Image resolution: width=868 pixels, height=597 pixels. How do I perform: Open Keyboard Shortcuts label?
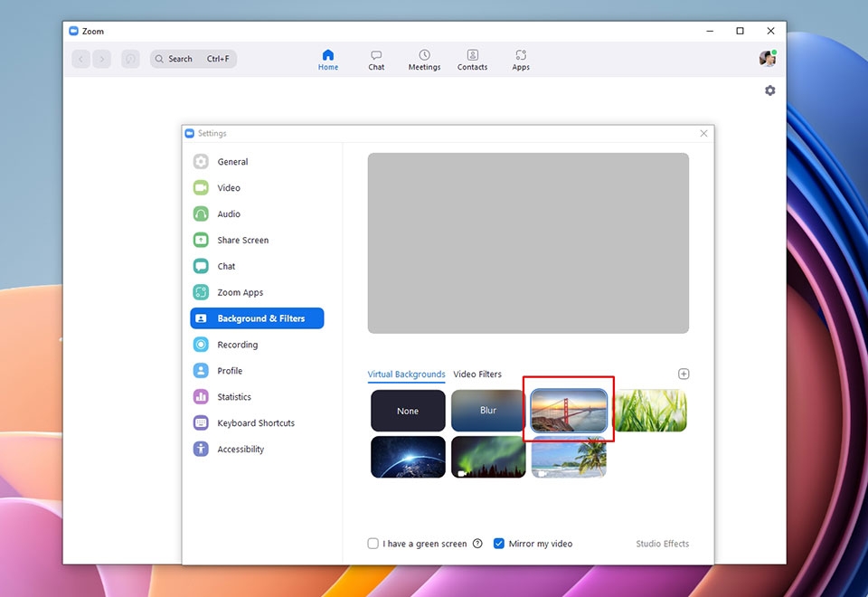click(256, 423)
